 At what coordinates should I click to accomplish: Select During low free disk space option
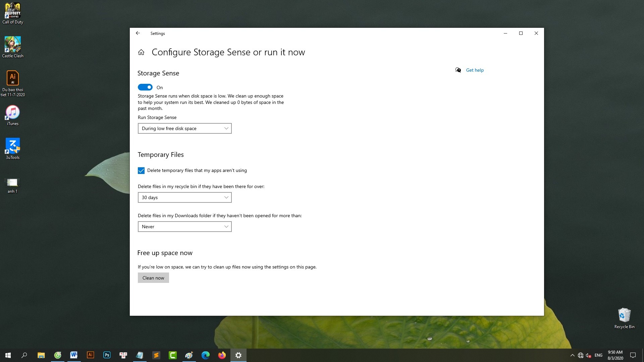tap(184, 128)
